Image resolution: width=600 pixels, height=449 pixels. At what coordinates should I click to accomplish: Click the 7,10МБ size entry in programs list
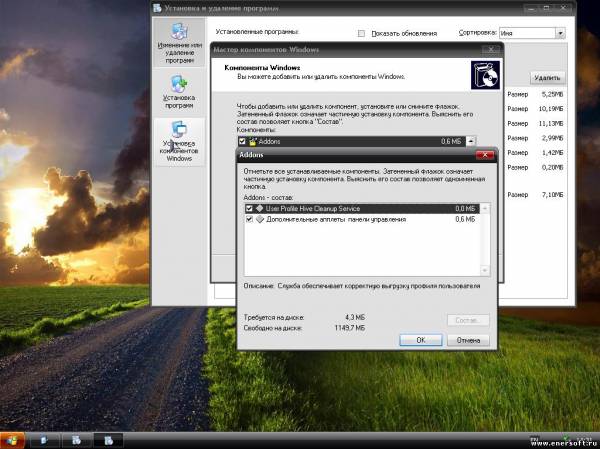coord(552,195)
